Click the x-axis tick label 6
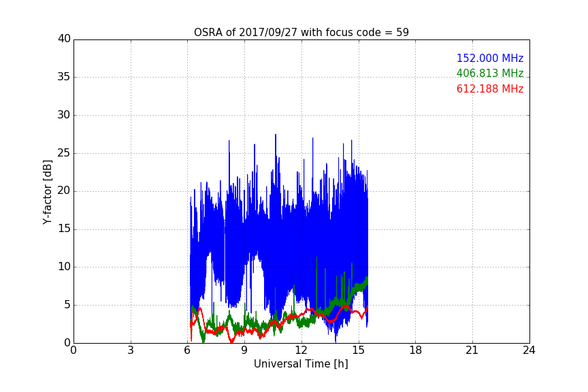 coord(188,350)
